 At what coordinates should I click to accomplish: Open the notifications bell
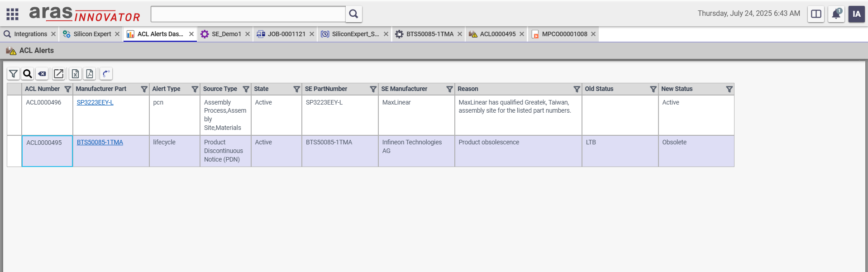(x=836, y=14)
